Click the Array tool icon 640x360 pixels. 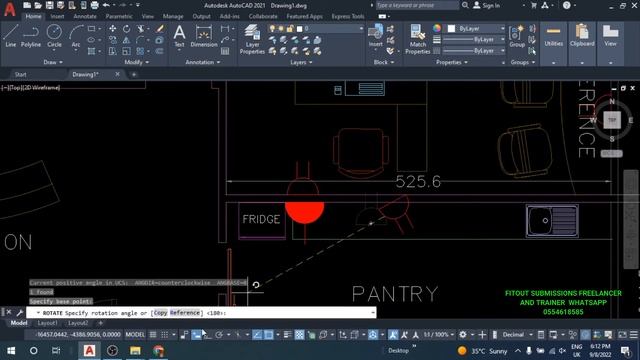[x=140, y=51]
